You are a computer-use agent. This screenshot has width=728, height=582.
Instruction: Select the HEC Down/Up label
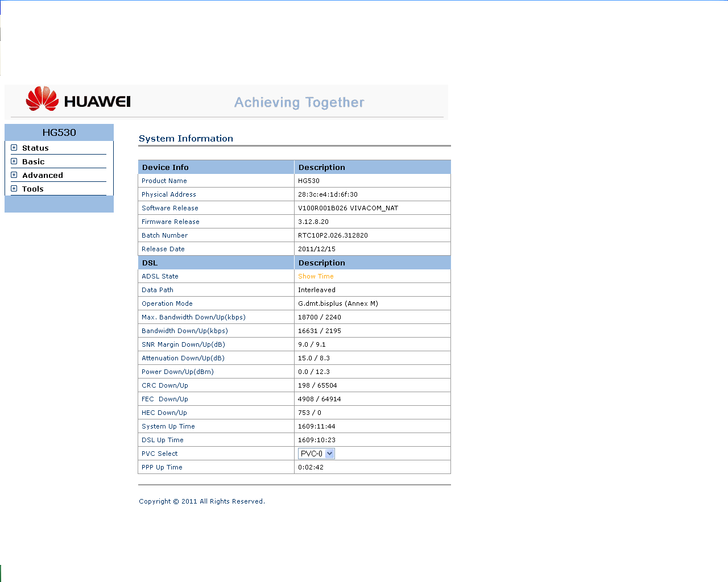click(x=164, y=413)
